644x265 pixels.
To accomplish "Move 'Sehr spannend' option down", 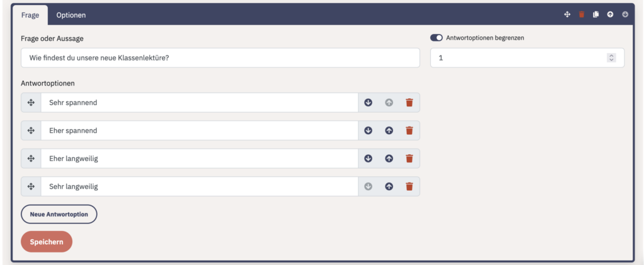I will pos(369,103).
